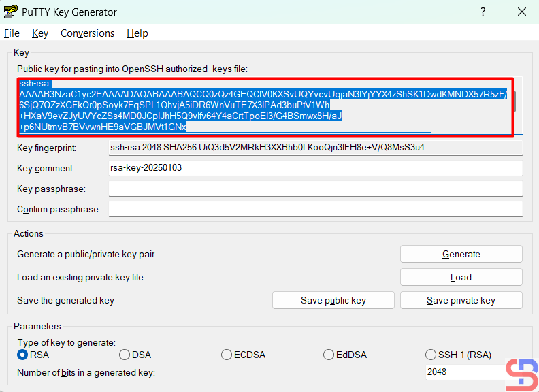Screen dimensions: 539x392
Task: Choose the DSA key type option
Action: [x=125, y=355]
